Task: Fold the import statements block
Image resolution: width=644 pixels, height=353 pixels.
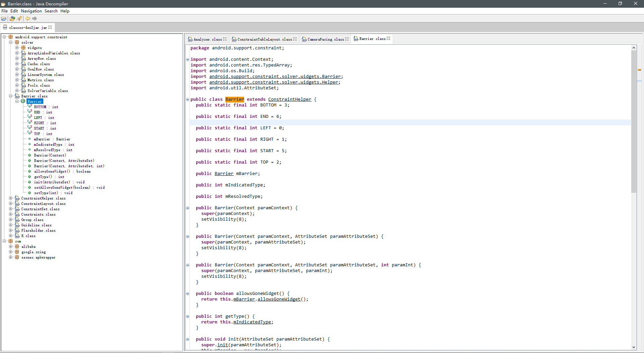Action: pyautogui.click(x=187, y=59)
